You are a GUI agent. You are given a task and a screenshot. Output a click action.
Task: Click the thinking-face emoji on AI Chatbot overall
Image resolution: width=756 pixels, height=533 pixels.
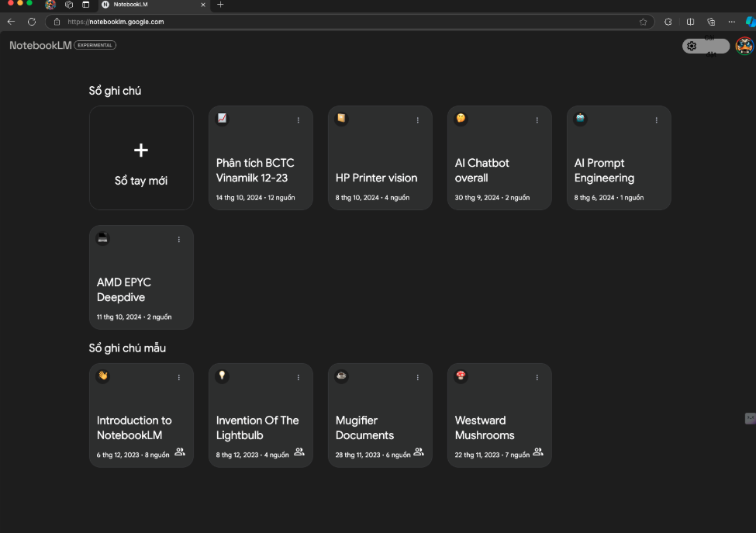[x=461, y=118]
